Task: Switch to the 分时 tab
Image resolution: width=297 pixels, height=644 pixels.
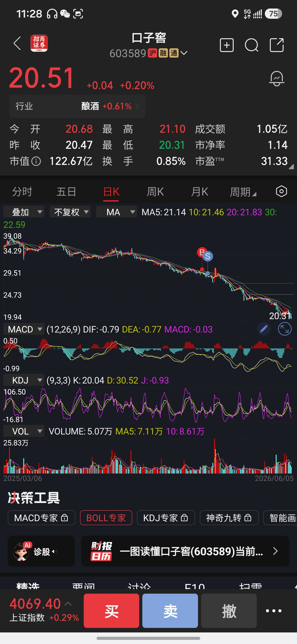Action: click(22, 192)
